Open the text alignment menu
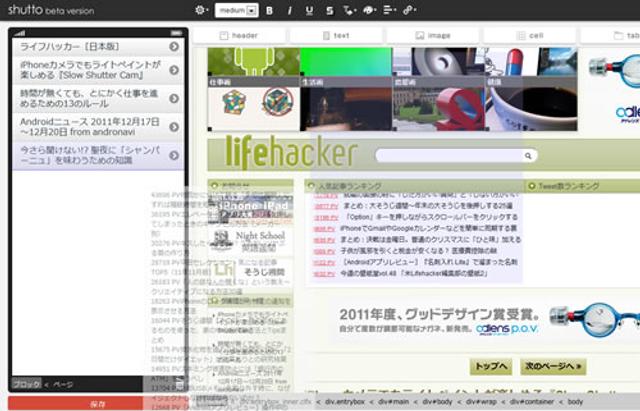This screenshot has height=411, width=640. coord(389,11)
